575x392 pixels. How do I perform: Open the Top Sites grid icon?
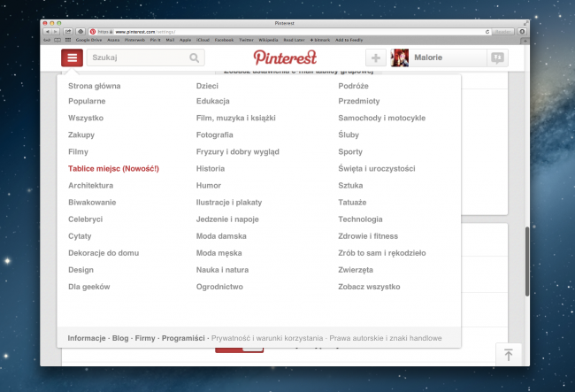tap(68, 40)
